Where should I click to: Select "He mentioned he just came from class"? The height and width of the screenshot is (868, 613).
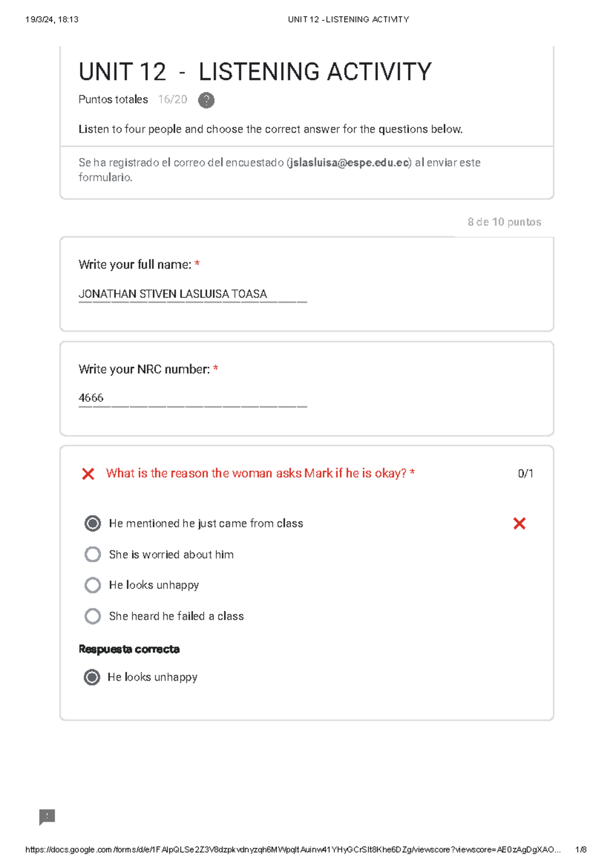[x=92, y=523]
